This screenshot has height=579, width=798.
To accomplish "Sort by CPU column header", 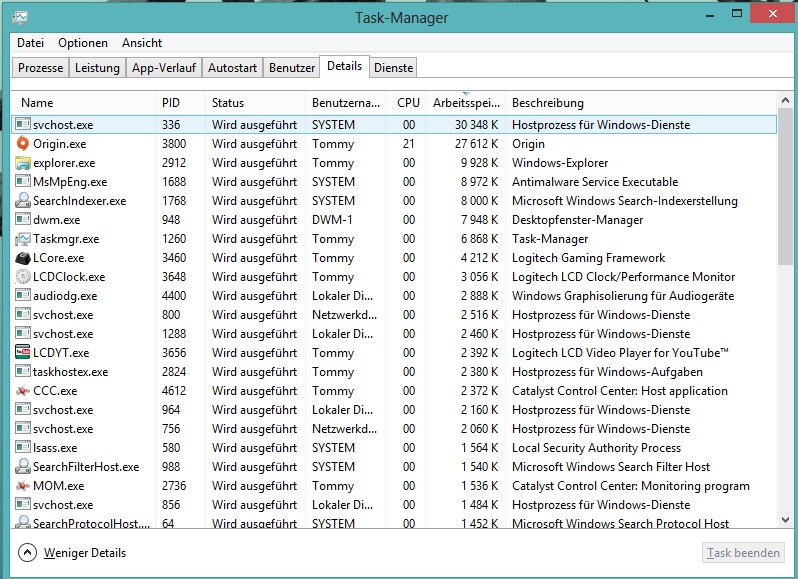I will pyautogui.click(x=406, y=103).
